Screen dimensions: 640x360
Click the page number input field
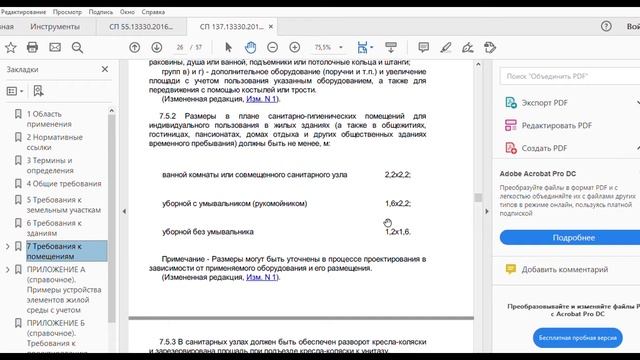pyautogui.click(x=180, y=48)
